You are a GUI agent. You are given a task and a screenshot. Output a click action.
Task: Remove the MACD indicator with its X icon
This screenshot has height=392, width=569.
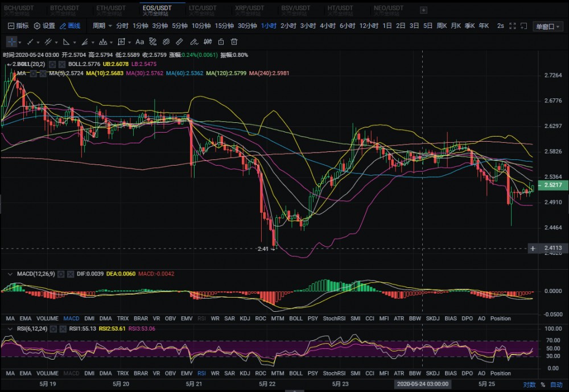(71, 274)
